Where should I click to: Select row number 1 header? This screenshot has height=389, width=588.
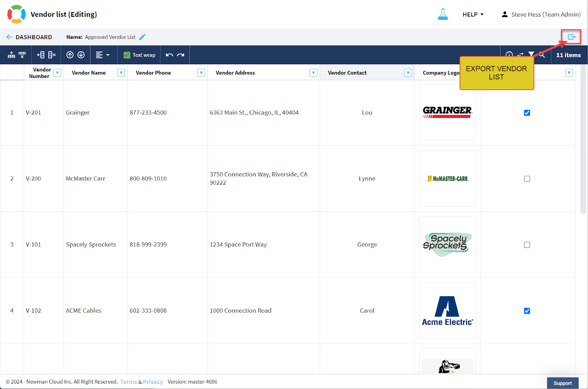pyautogui.click(x=12, y=112)
